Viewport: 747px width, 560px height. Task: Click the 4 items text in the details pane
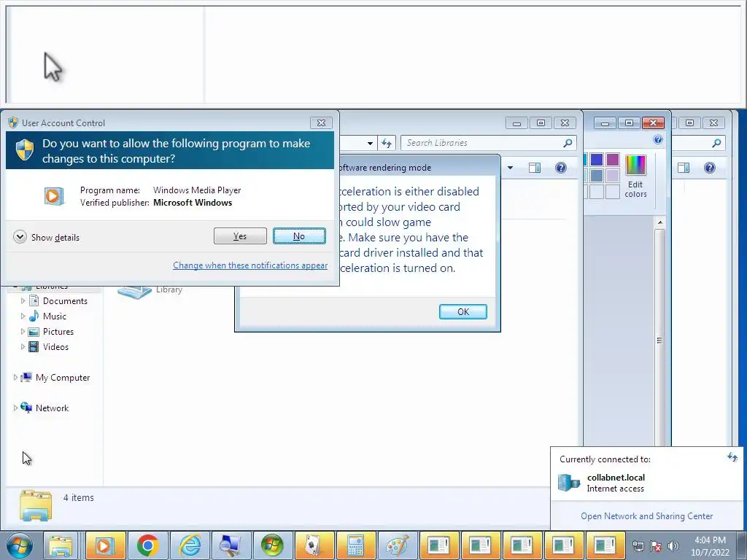(79, 497)
